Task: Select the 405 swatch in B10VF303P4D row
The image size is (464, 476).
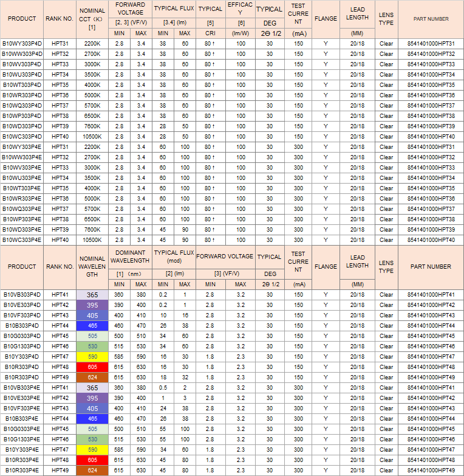Action: tap(92, 316)
